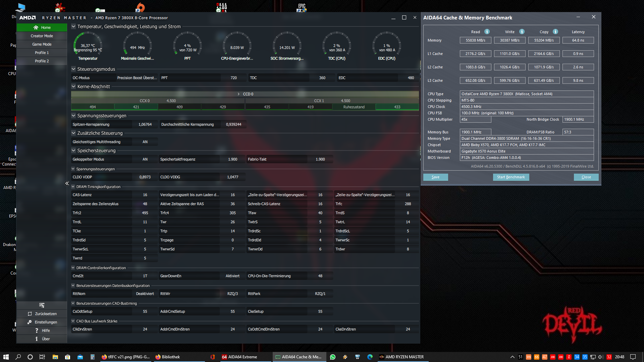Viewport: 644px width, 362px height.
Task: Collapse sidebar with double-chevron arrow
Action: (67, 183)
